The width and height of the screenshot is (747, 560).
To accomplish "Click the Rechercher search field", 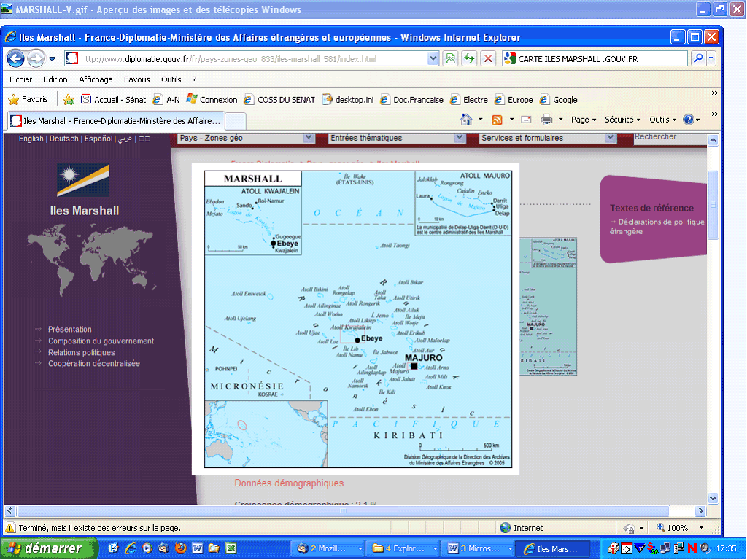I will (667, 137).
